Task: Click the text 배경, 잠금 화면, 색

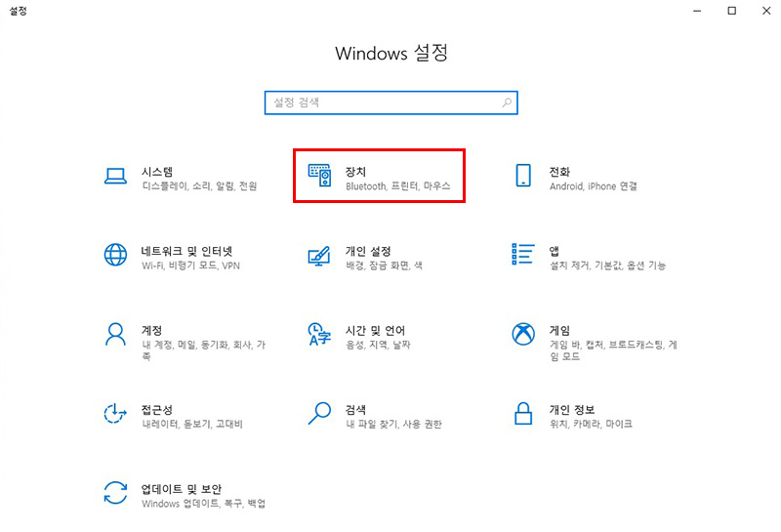Action: tap(384, 266)
